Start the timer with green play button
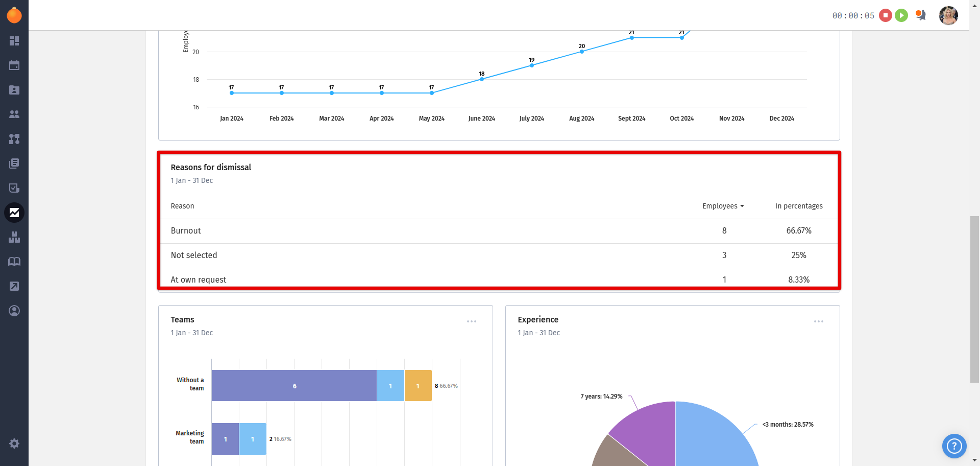Image resolution: width=980 pixels, height=466 pixels. (x=901, y=15)
